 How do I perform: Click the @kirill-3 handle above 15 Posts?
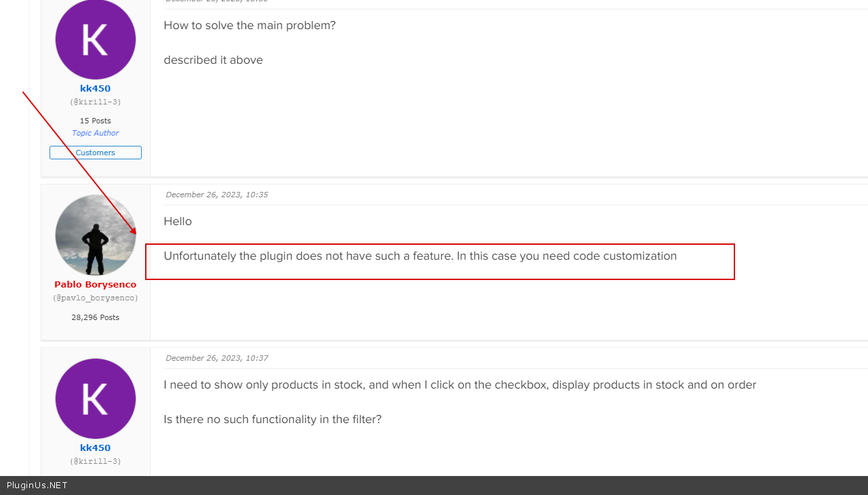tap(95, 102)
